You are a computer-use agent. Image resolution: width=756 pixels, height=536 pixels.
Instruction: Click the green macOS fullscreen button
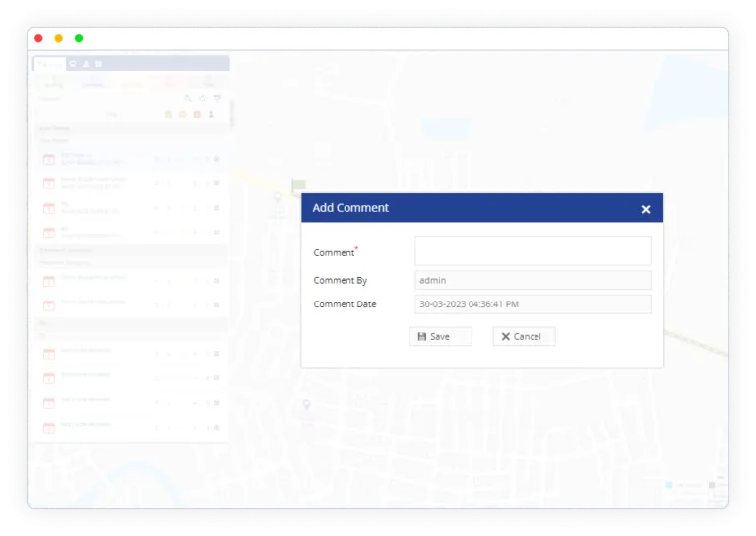tap(79, 38)
